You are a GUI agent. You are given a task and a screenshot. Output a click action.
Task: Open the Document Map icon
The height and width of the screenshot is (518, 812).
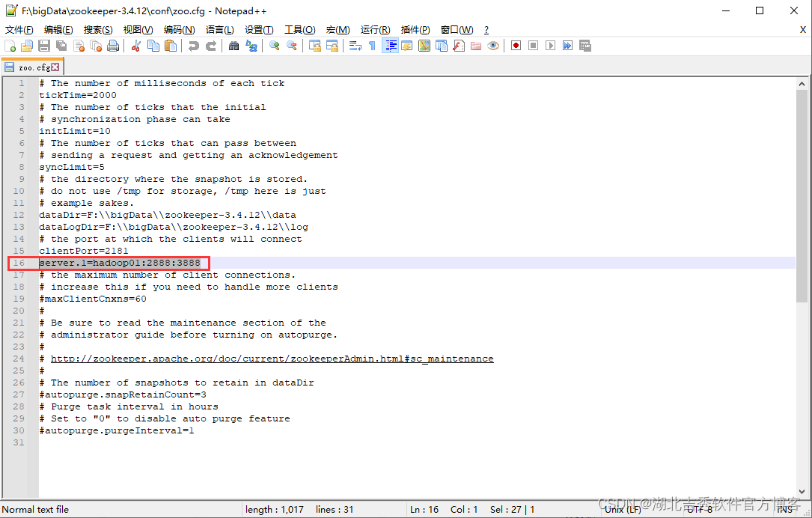click(x=424, y=46)
